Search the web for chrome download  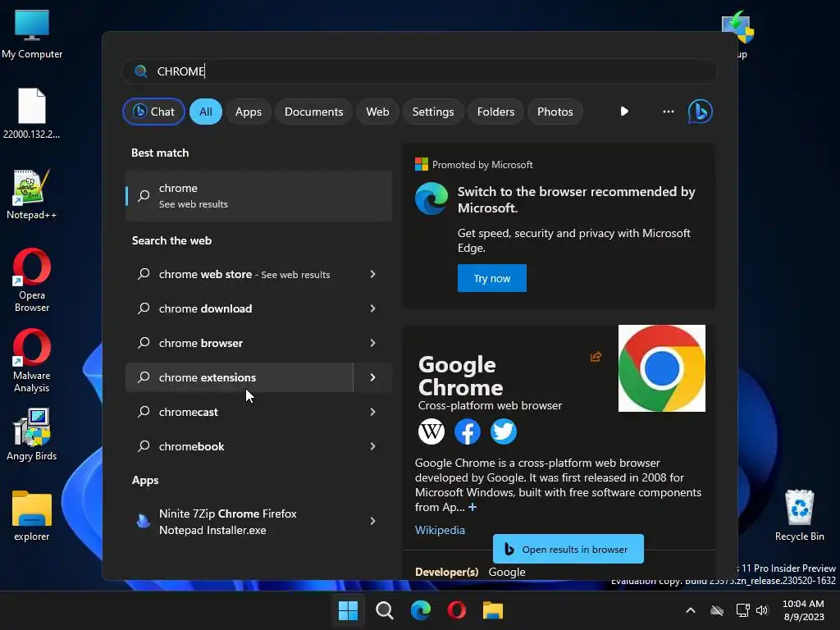(240, 308)
